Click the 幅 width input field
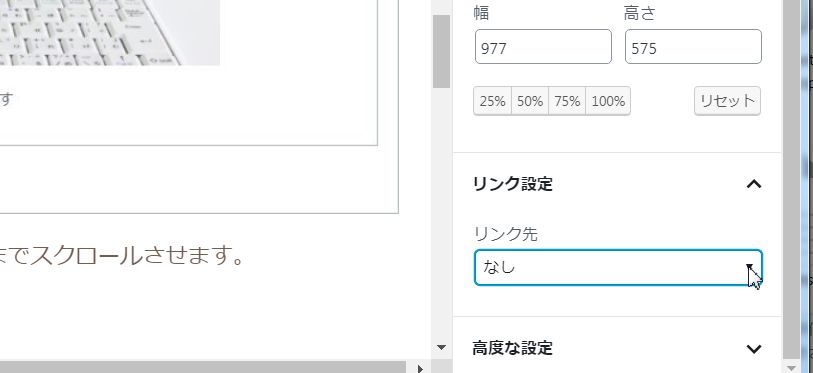Viewport: 813px width, 373px height. pyautogui.click(x=543, y=47)
